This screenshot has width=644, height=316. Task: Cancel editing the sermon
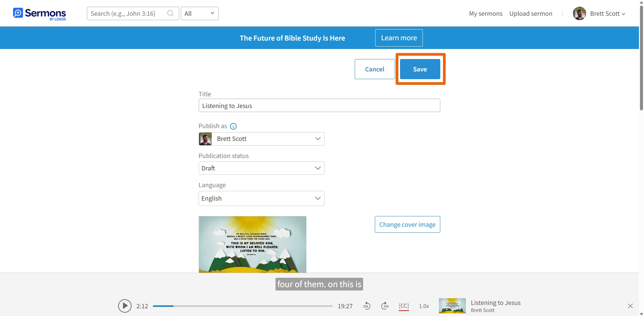[375, 69]
